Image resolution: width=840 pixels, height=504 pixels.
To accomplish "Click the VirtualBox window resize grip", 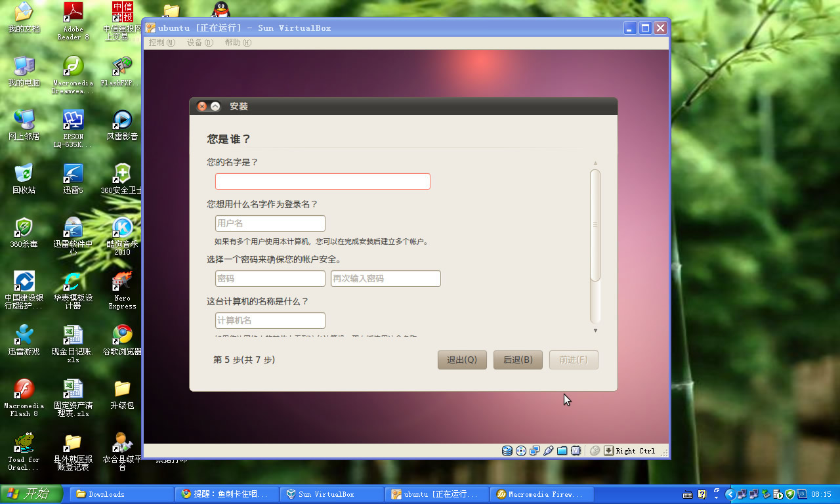I will [664, 452].
